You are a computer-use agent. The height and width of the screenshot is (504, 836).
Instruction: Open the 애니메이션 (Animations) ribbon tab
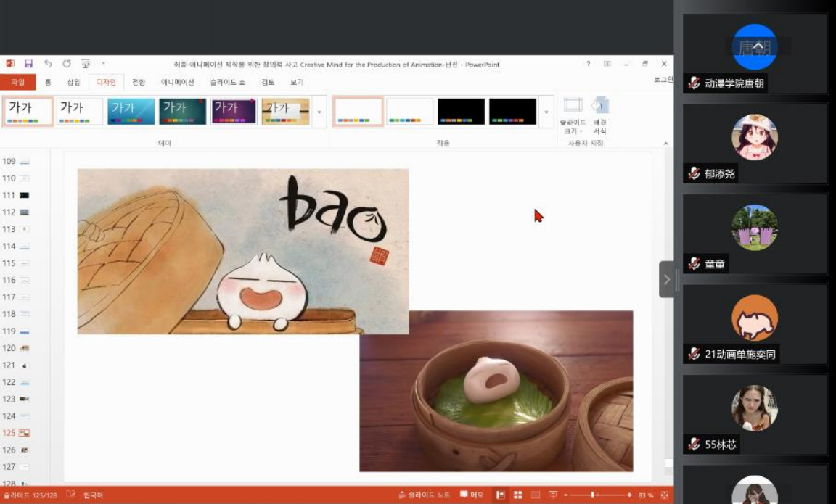178,83
